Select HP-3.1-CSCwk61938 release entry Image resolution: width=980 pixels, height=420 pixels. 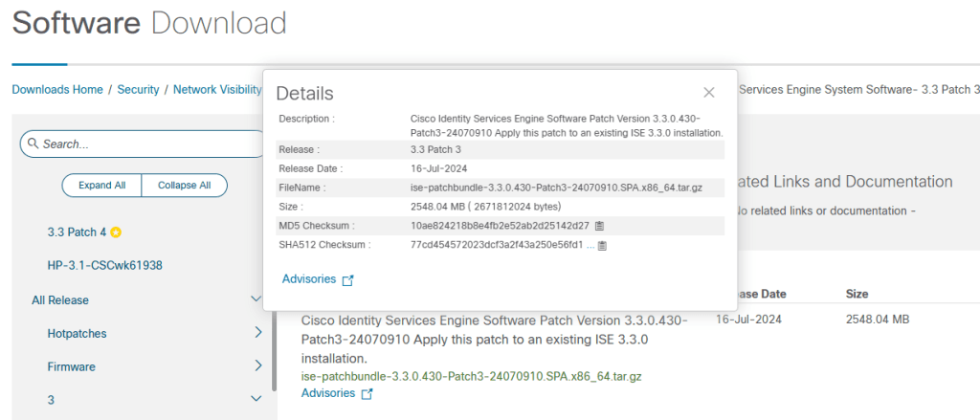[x=104, y=265]
